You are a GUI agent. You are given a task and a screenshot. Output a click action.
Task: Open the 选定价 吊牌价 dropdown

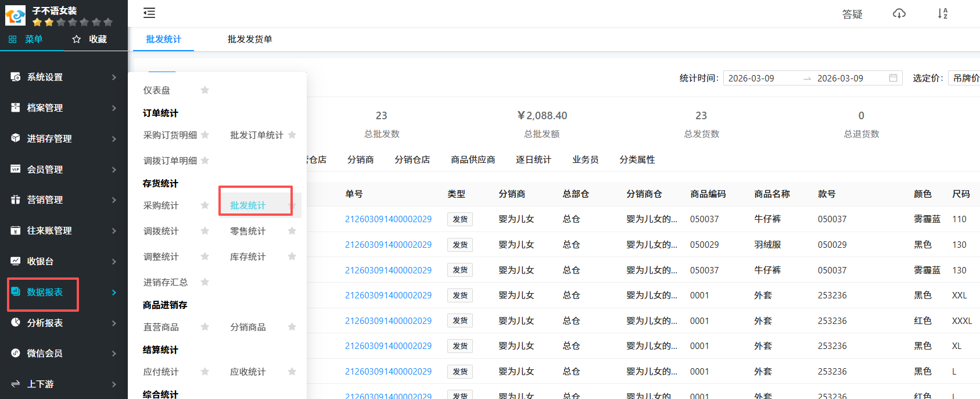[964, 78]
